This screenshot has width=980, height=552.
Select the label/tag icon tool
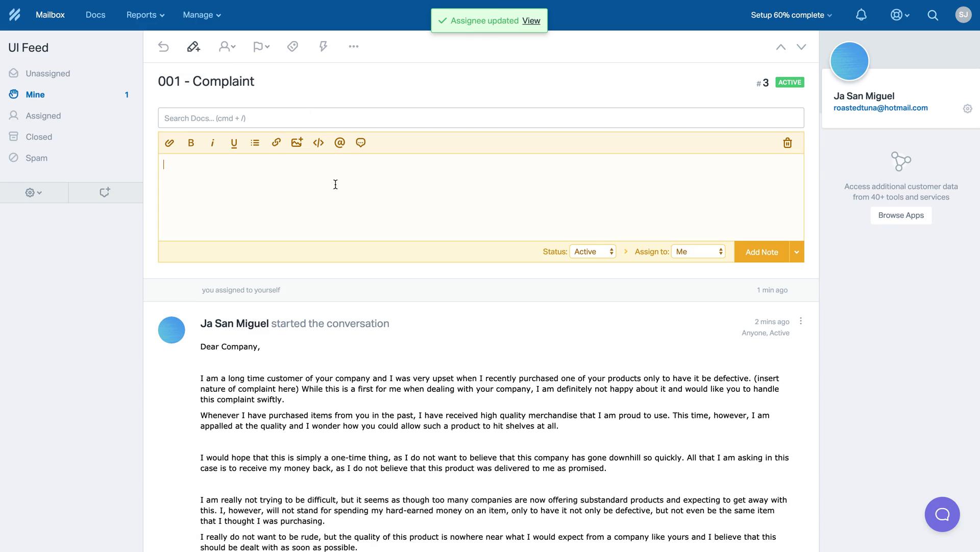coord(292,47)
